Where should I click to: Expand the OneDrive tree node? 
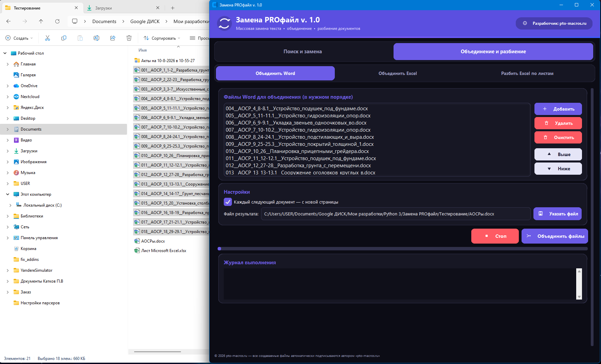pyautogui.click(x=7, y=86)
